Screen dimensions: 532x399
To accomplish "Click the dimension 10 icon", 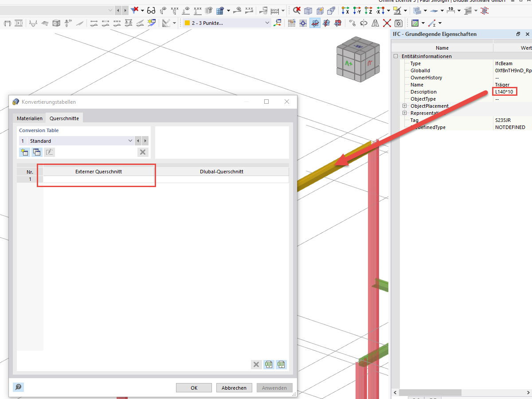I will point(450,10).
